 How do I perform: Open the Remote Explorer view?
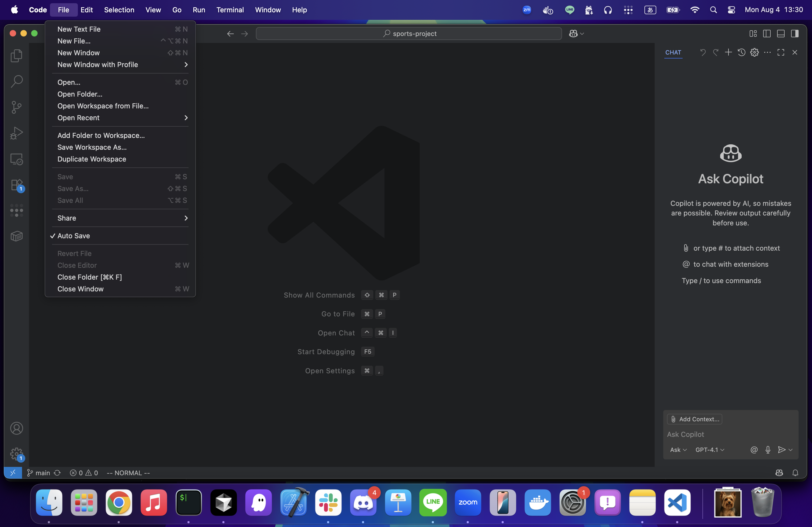tap(16, 159)
